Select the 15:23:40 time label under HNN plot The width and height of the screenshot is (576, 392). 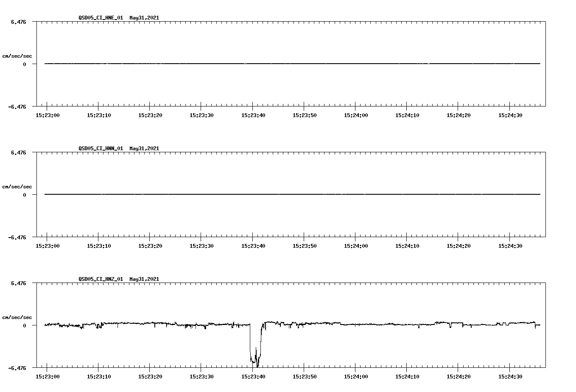(x=253, y=246)
